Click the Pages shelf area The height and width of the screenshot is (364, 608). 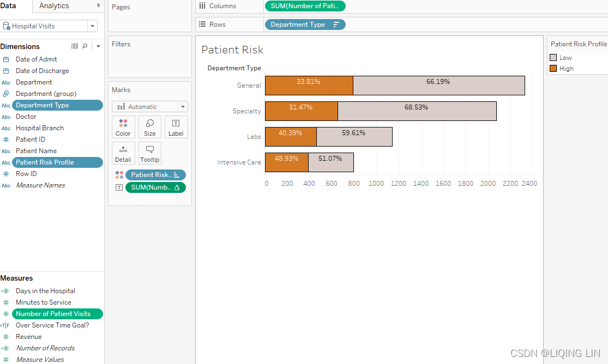click(x=149, y=16)
